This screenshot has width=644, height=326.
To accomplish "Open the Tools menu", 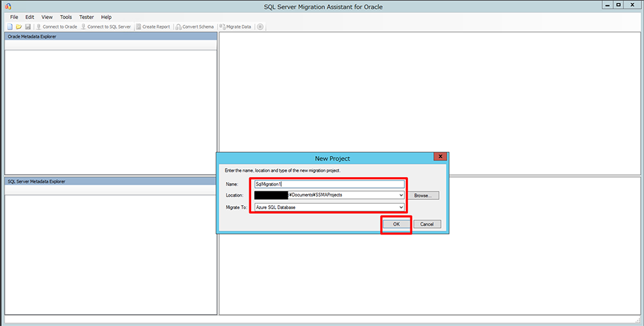I will tap(66, 17).
